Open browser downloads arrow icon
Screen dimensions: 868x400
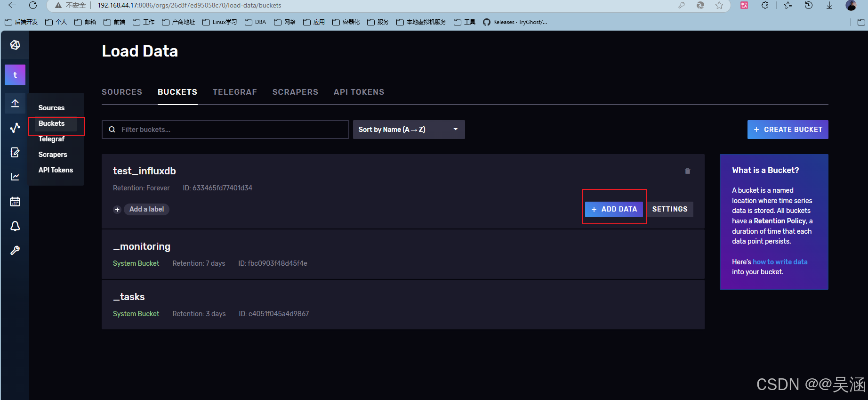click(829, 5)
